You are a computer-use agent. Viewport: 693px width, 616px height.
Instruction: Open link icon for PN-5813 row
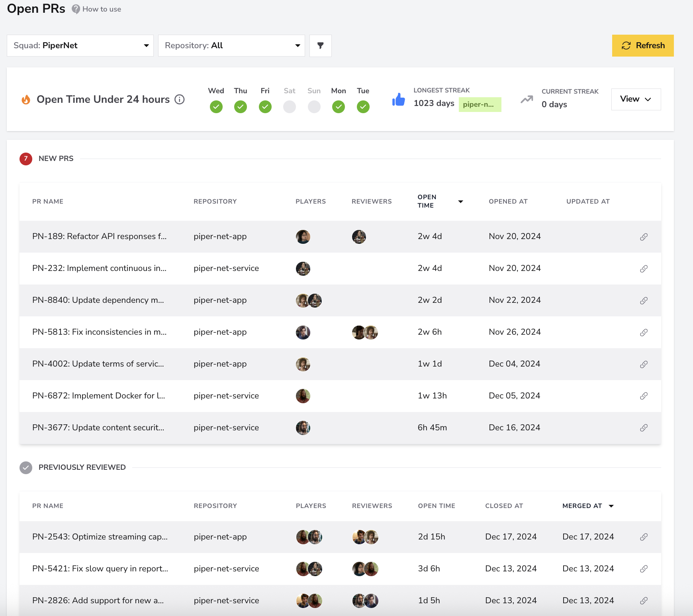644,332
